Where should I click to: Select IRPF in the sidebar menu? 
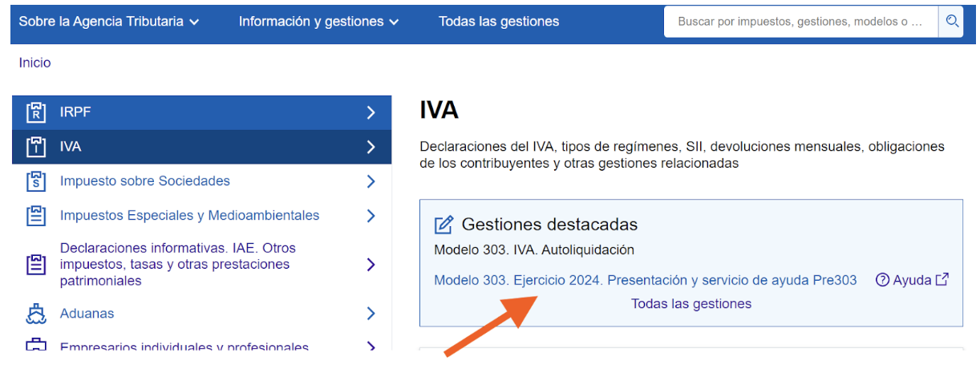[202, 112]
